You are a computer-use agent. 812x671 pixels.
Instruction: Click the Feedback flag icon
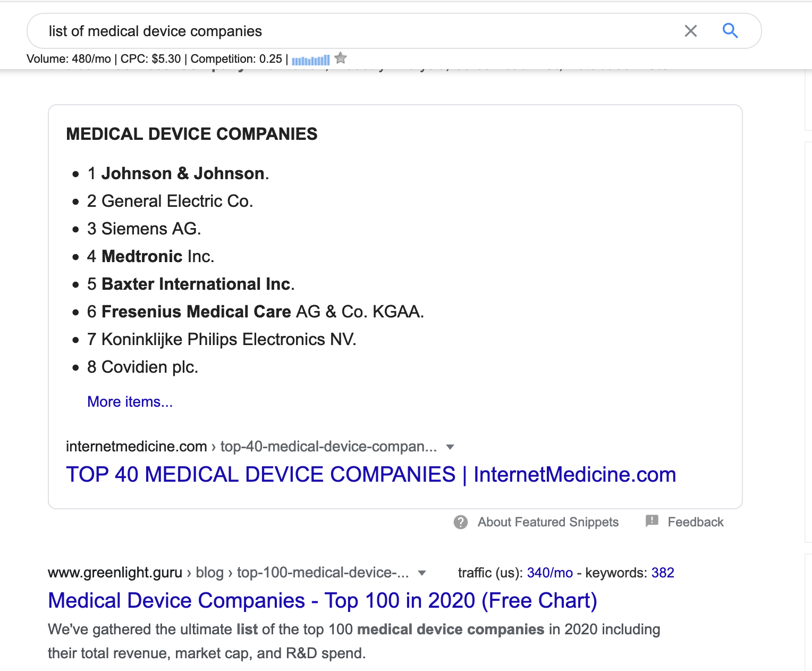click(652, 521)
